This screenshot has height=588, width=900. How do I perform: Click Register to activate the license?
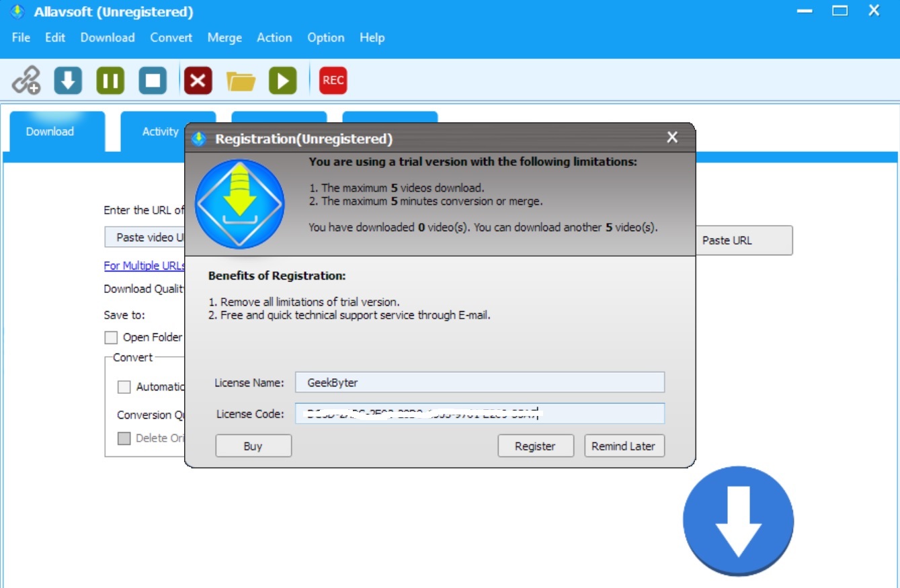pyautogui.click(x=536, y=445)
